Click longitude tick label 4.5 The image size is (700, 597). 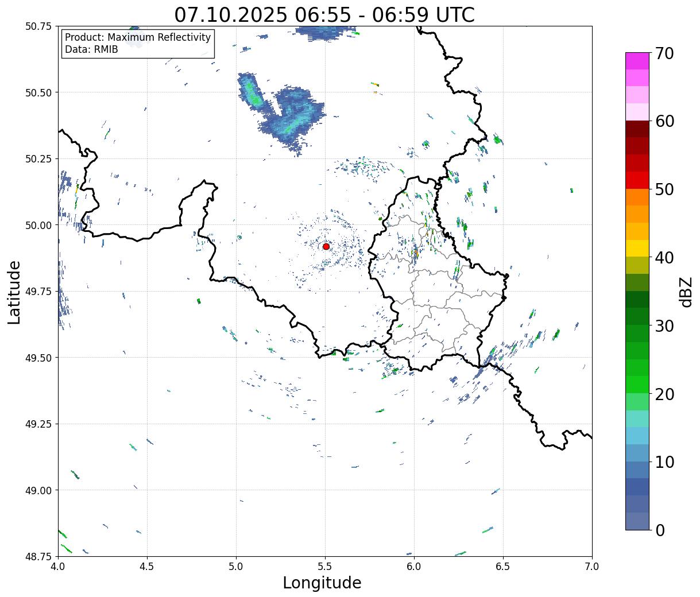147,566
